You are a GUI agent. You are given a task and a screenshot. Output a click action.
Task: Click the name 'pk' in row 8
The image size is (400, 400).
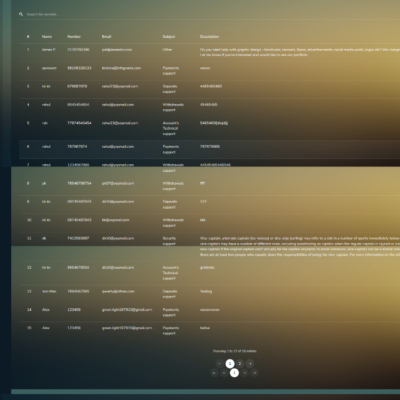(44, 183)
